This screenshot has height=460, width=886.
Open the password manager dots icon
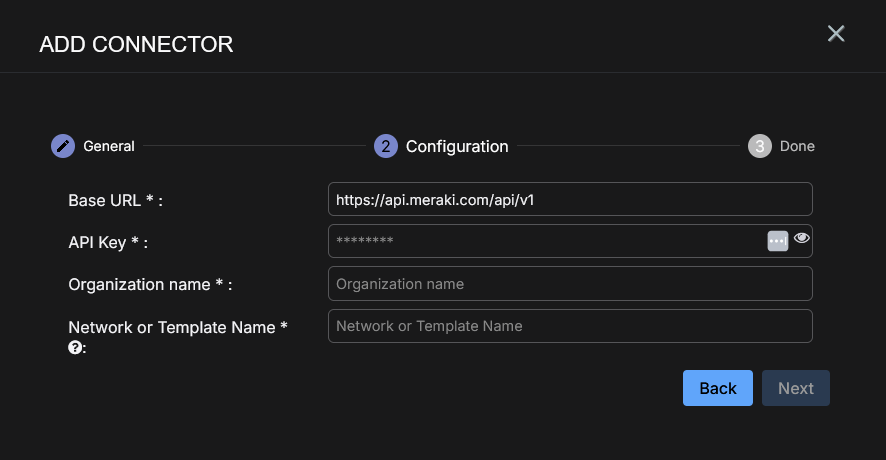[x=778, y=241]
